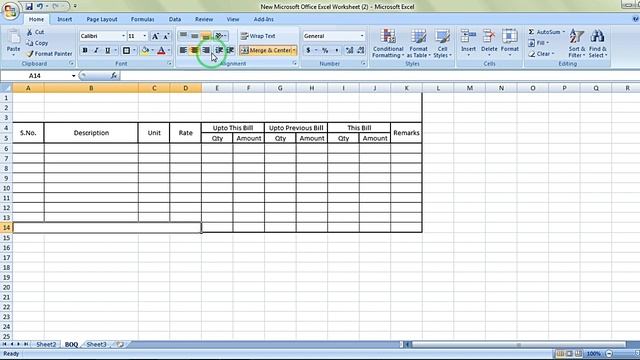Toggle Bottom Align for cell text
The image size is (640, 360).
coord(206,36)
